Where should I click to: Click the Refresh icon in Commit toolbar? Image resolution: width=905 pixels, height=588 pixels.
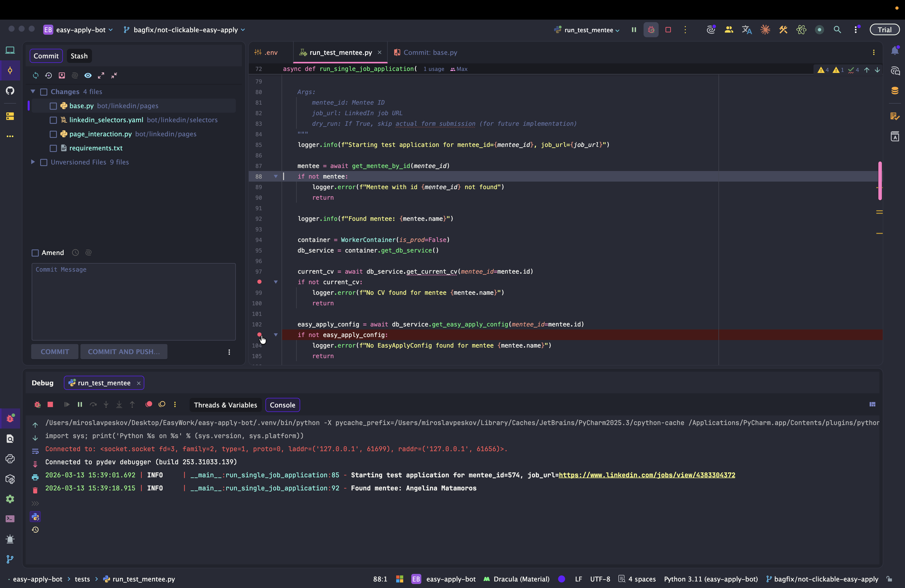tap(36, 75)
